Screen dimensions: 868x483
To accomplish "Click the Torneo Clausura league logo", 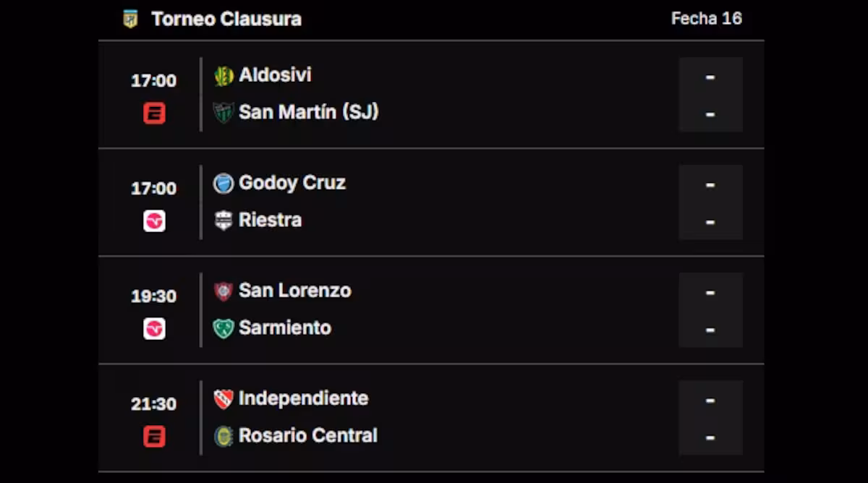I will pos(130,18).
